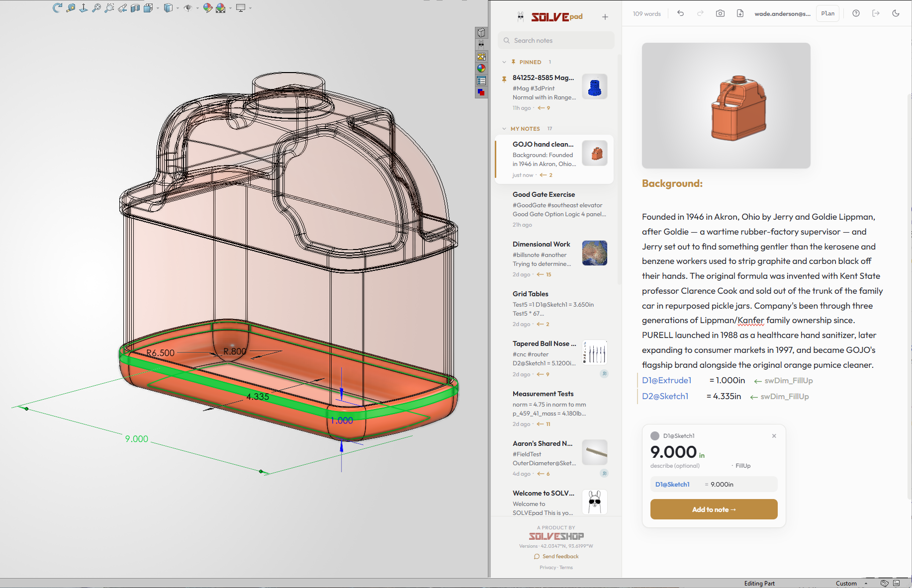Click the sign out arrow icon
Viewport: 912px width, 588px height.
[x=876, y=13]
